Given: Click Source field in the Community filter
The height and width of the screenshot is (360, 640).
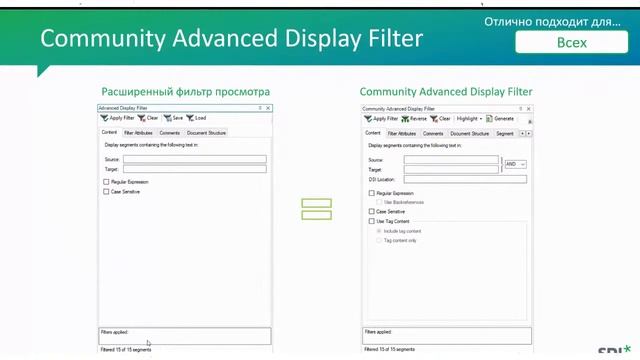Looking at the screenshot, I should (451, 160).
